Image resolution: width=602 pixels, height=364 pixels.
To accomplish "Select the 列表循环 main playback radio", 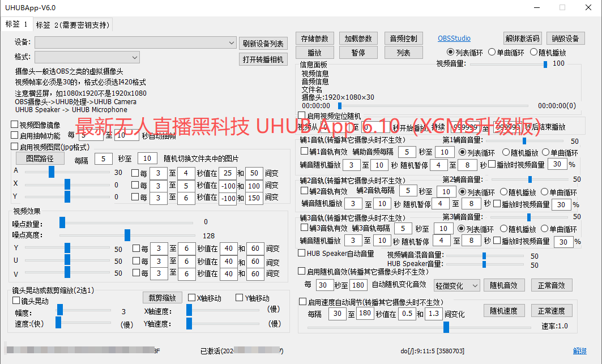I will coord(465,52).
